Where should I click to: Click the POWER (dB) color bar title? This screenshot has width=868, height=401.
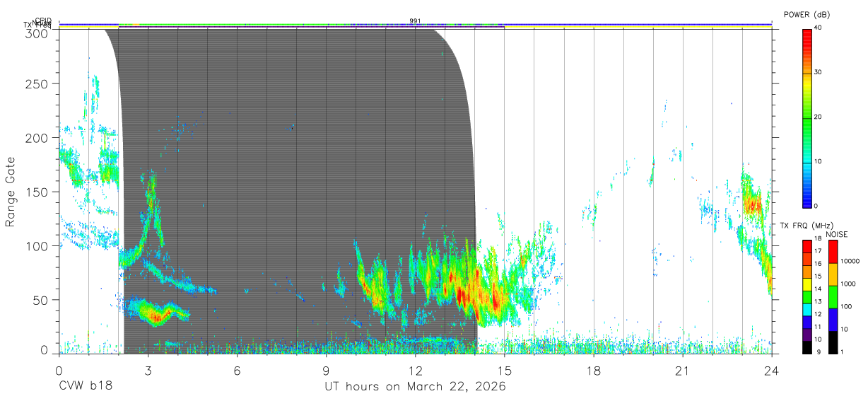(807, 15)
